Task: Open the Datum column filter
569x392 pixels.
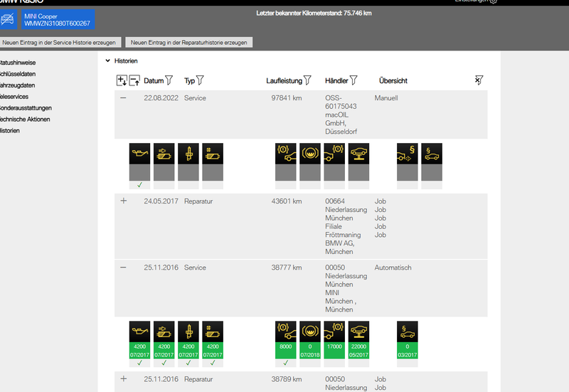Action: point(169,80)
